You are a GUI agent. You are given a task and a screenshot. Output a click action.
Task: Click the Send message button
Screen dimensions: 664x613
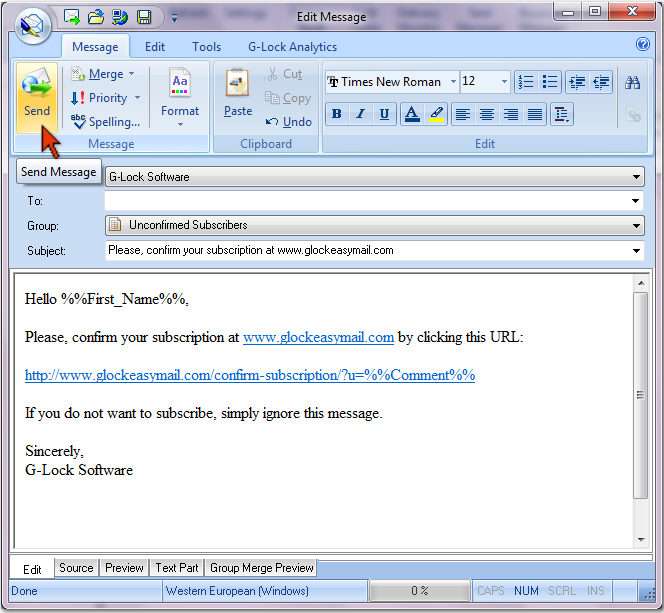coord(36,97)
